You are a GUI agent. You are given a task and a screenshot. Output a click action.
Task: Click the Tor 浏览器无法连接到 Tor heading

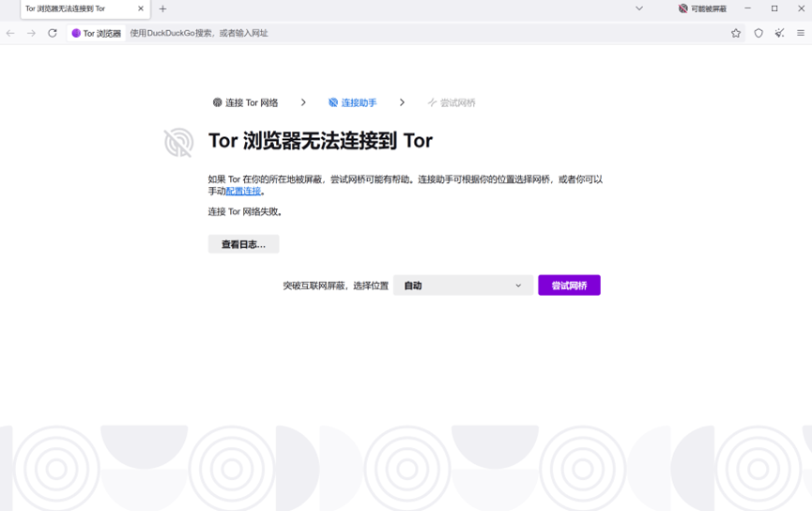320,141
